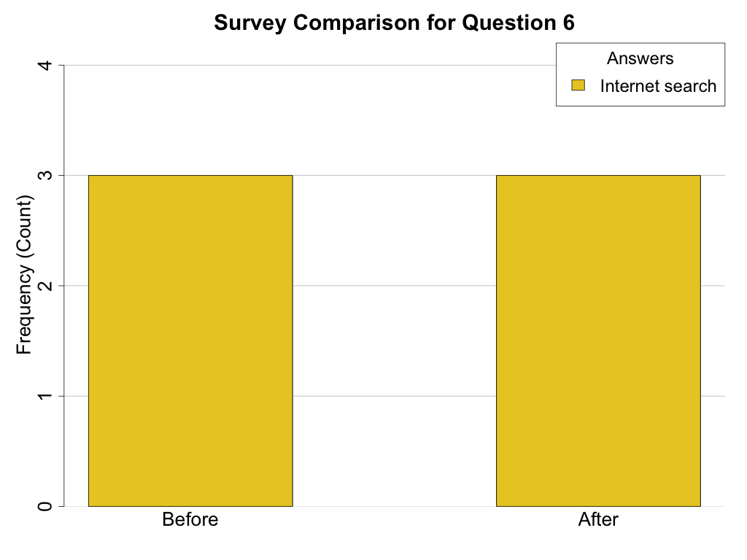Viewport: 747px width, 560px height.
Task: Click the y-axis tick label 2
Action: (x=44, y=286)
